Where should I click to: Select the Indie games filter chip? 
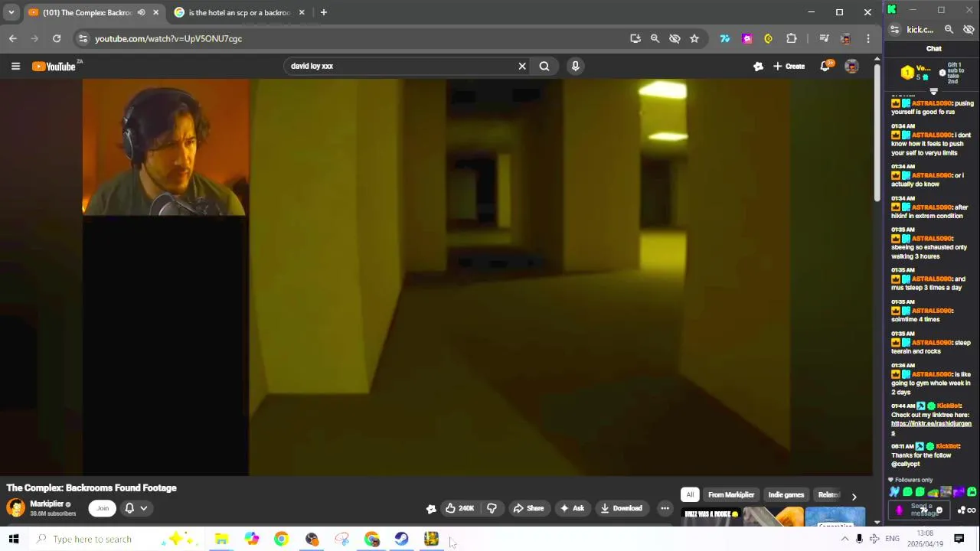786,495
